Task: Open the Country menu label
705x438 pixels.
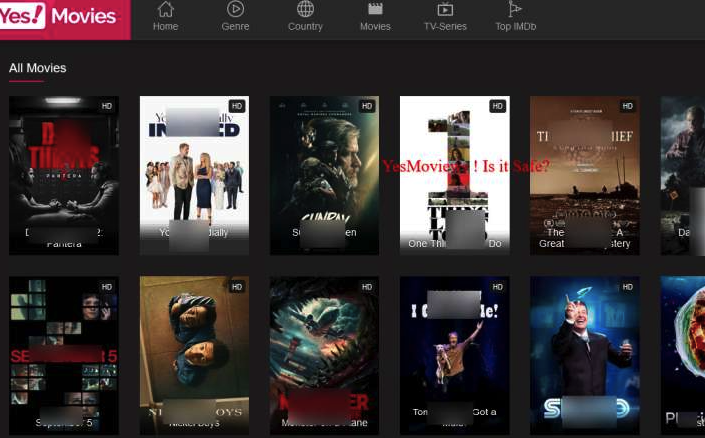Action: (x=305, y=27)
